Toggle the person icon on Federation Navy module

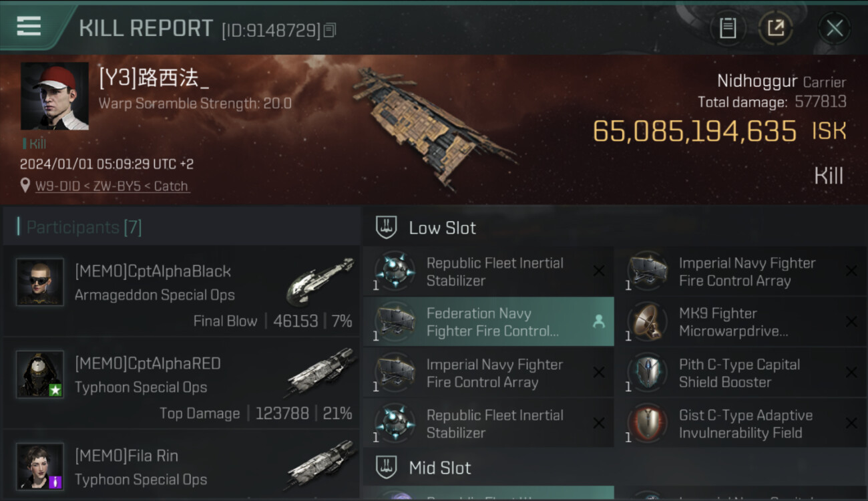[598, 321]
